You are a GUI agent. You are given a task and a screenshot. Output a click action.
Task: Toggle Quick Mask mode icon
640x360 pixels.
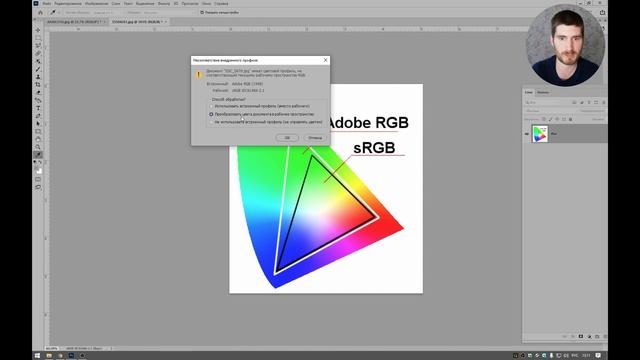38,180
